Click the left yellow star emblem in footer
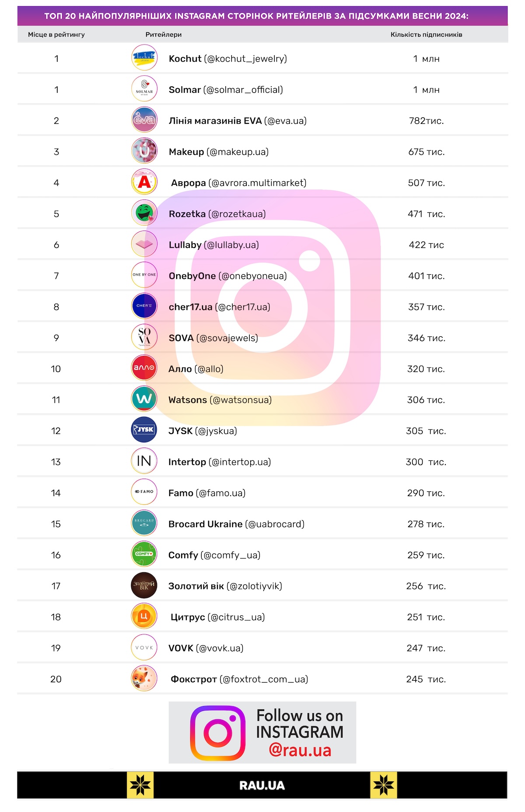The width and height of the screenshot is (525, 812). coord(140,785)
